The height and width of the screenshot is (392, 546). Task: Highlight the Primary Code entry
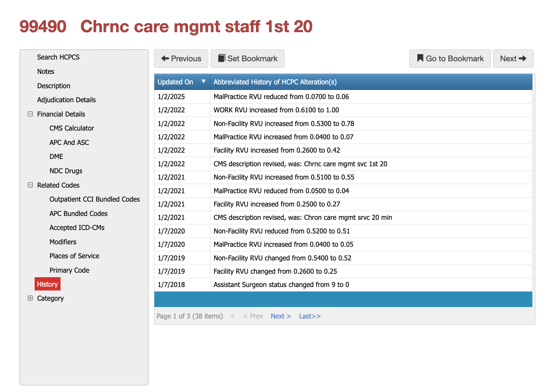tap(69, 270)
